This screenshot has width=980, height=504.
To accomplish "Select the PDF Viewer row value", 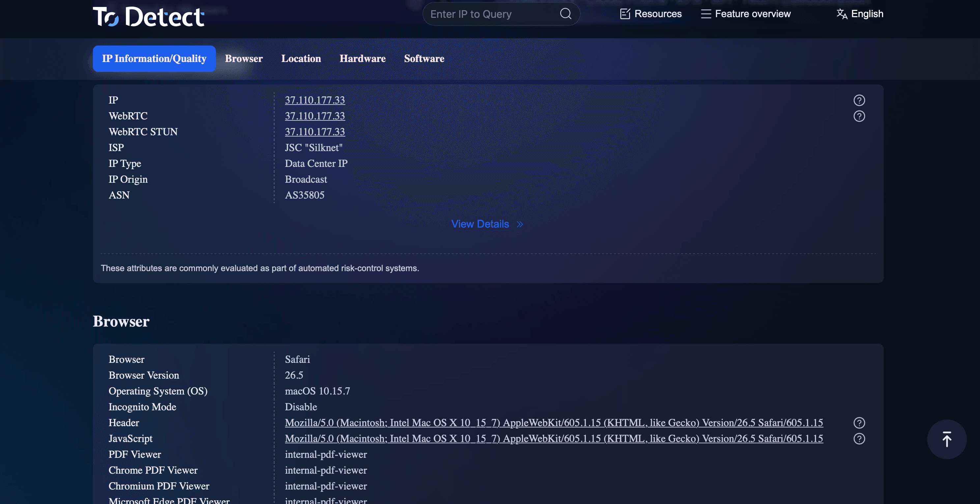I will [326, 455].
